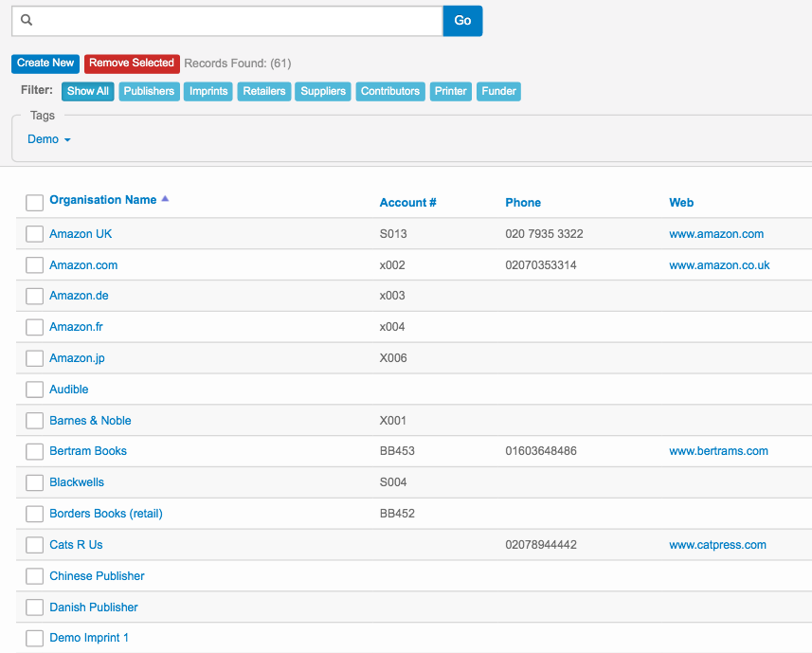Open the Audible organisation
Screen dimensions: 812x653
click(x=69, y=390)
